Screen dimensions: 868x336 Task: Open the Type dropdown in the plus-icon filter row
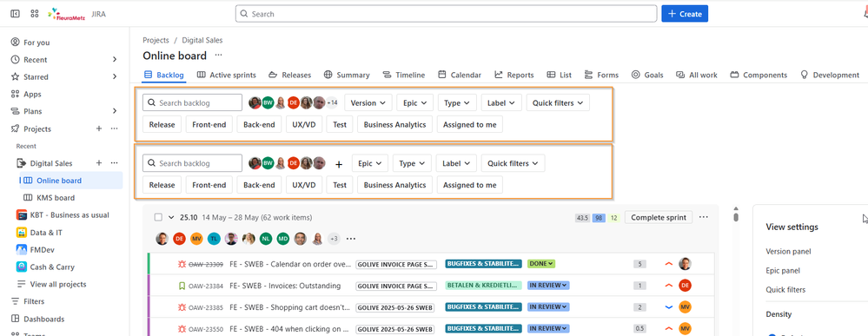pyautogui.click(x=413, y=163)
